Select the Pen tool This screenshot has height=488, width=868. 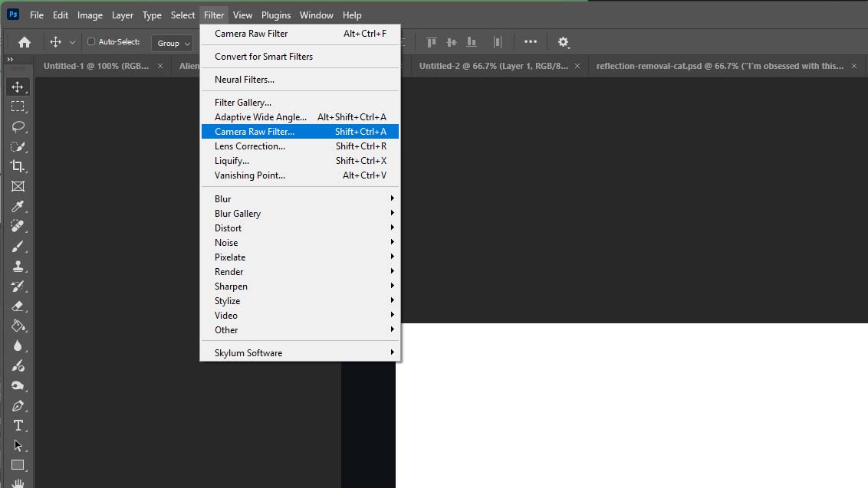[18, 405]
